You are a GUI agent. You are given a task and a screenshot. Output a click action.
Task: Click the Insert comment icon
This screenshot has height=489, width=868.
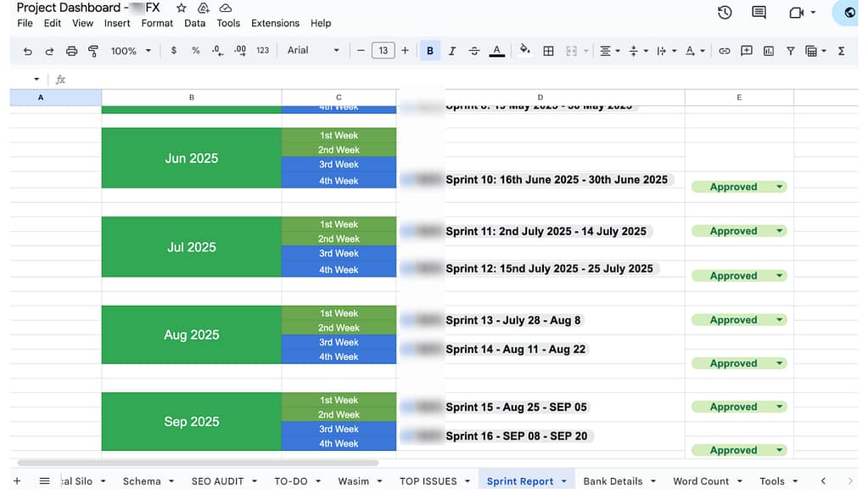point(746,50)
